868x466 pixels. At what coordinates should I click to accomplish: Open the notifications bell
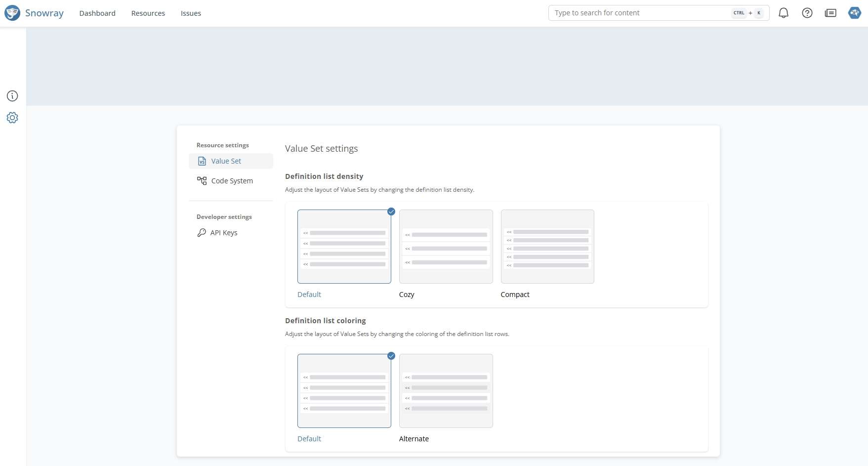tap(783, 13)
